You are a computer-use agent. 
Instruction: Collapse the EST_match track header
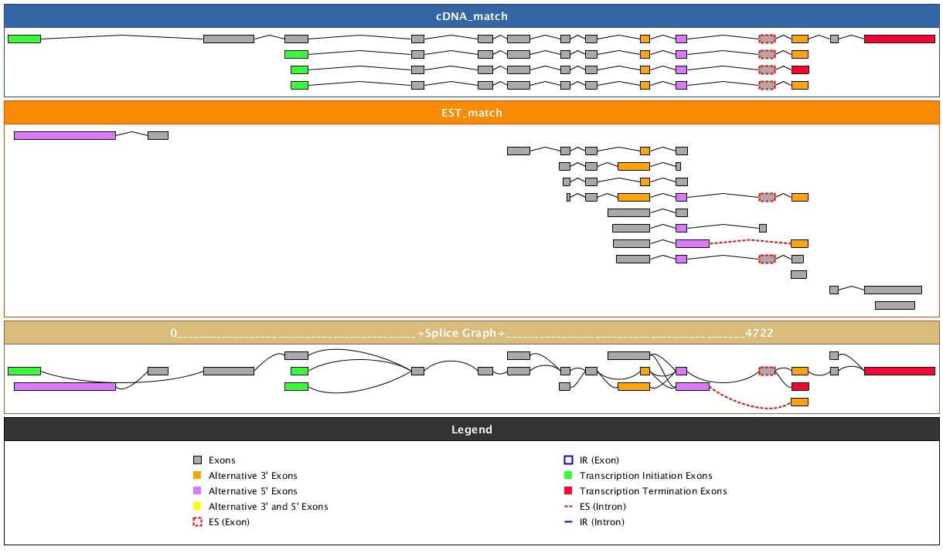[x=472, y=113]
